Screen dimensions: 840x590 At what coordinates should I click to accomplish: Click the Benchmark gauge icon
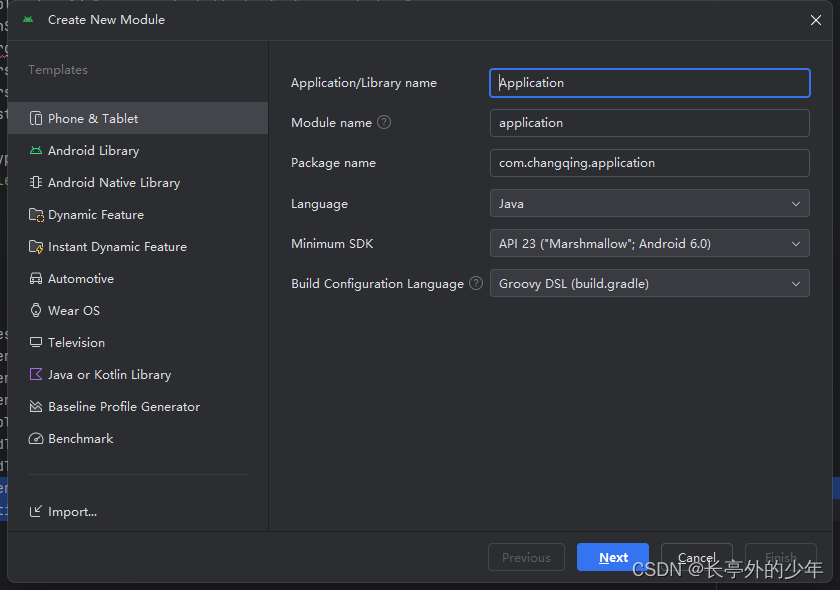coord(36,439)
